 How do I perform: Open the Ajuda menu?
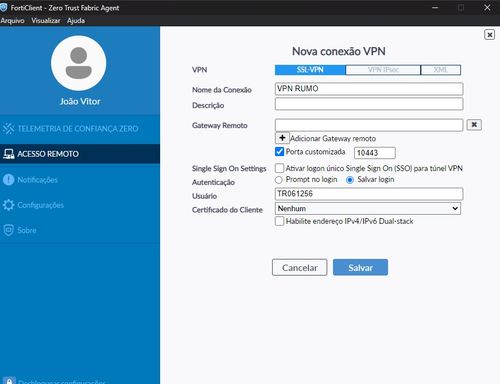76,20
